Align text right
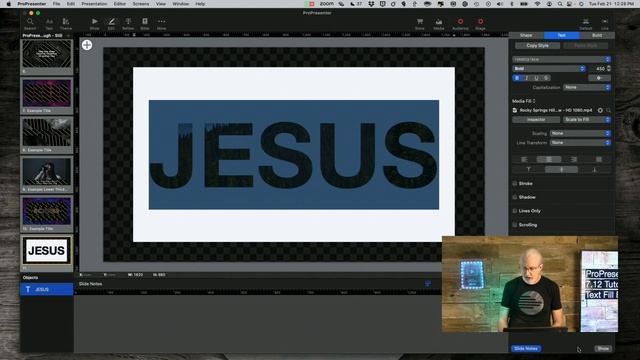 point(574,159)
